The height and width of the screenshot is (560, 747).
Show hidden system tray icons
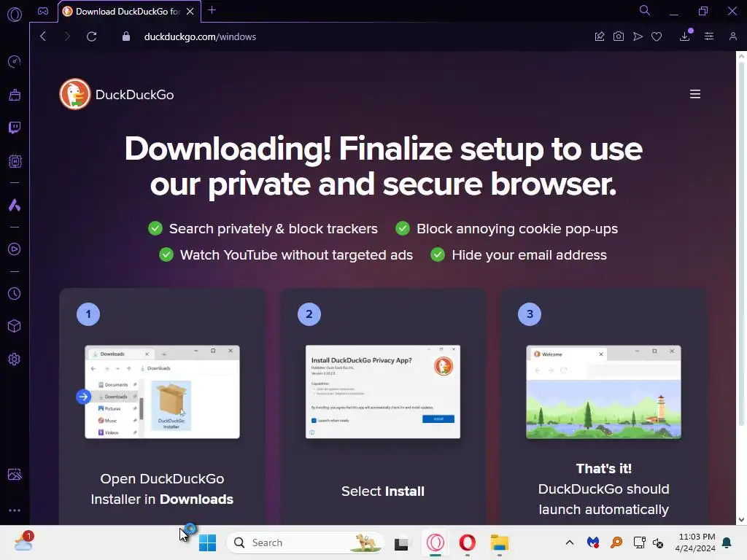tap(569, 542)
